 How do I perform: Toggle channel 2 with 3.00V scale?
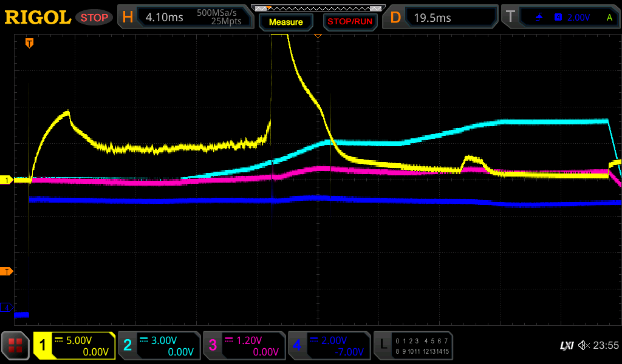pos(159,346)
